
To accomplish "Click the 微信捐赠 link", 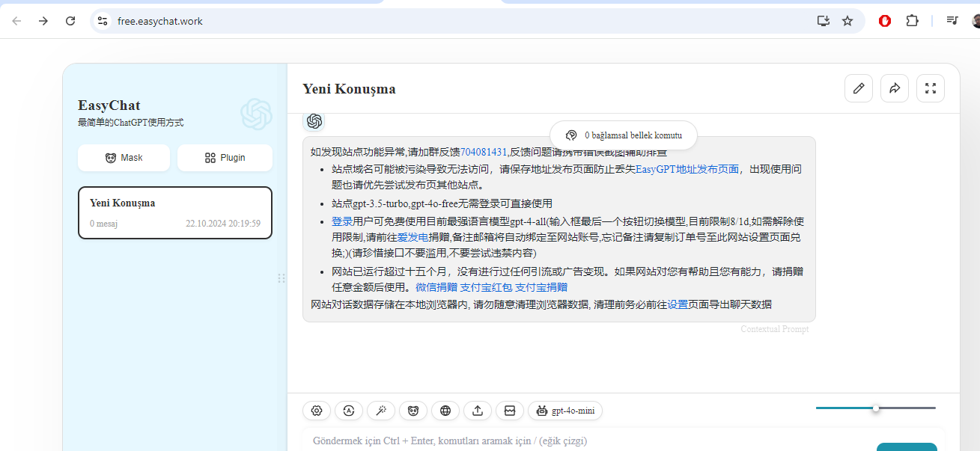I will pyautogui.click(x=436, y=287).
